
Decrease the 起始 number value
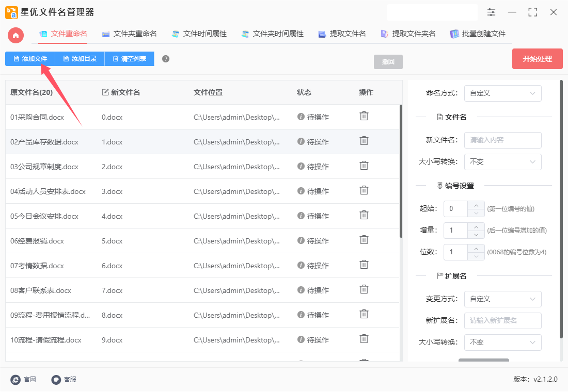tap(476, 213)
